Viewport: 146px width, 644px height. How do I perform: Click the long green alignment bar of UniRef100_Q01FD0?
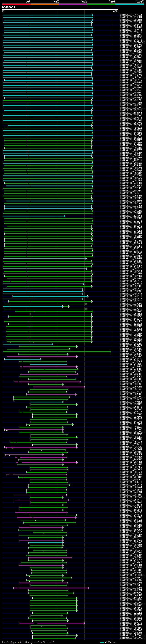coord(57,352)
